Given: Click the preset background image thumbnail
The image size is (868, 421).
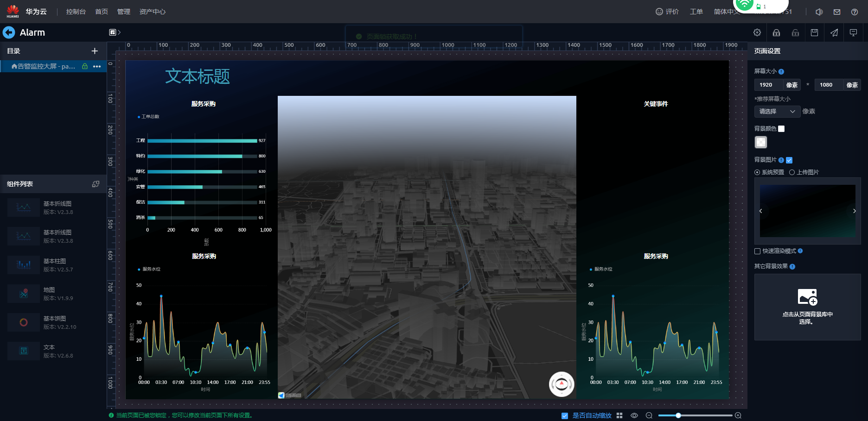Looking at the screenshot, I should (x=808, y=211).
